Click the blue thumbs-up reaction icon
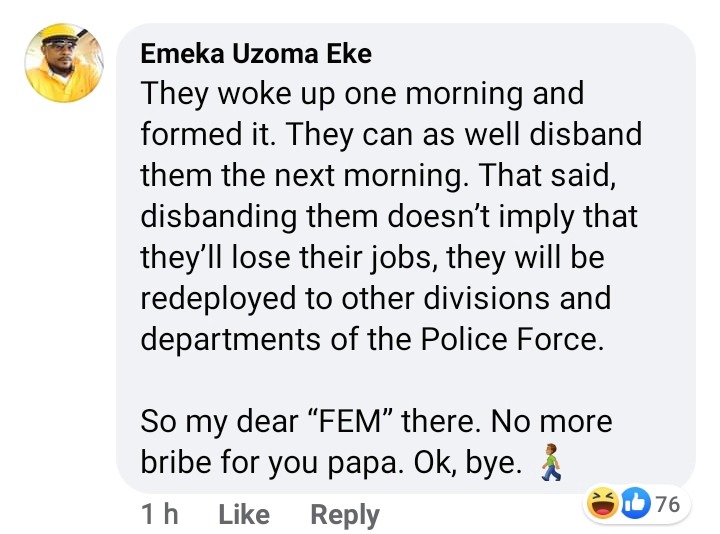The image size is (720, 534). 633,503
